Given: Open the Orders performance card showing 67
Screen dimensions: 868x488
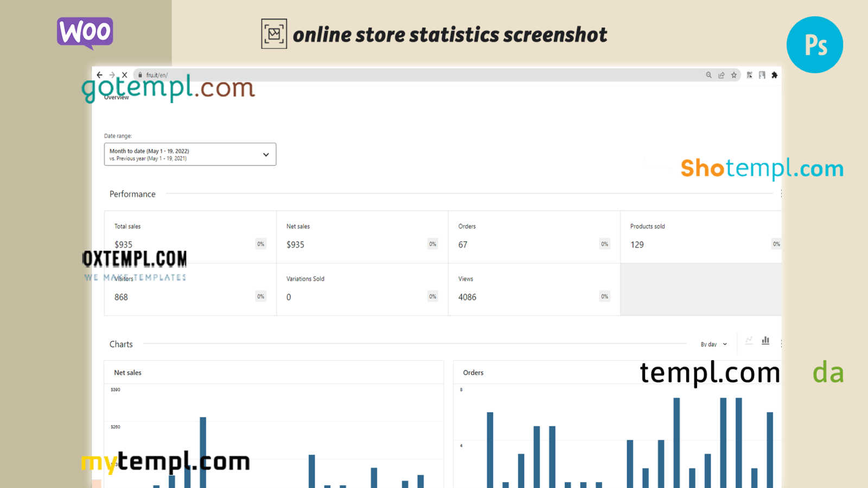Looking at the screenshot, I should (534, 237).
